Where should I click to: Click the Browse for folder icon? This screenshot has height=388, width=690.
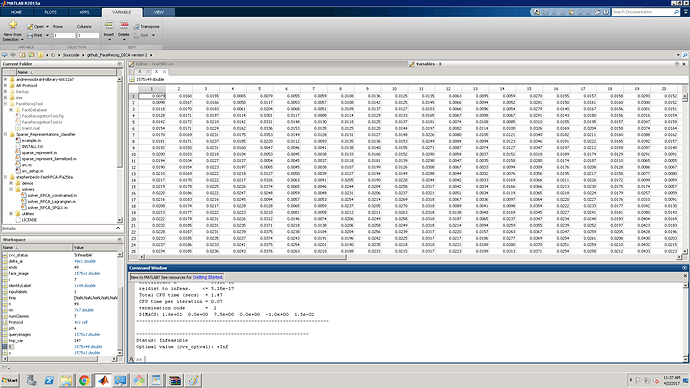coord(31,55)
